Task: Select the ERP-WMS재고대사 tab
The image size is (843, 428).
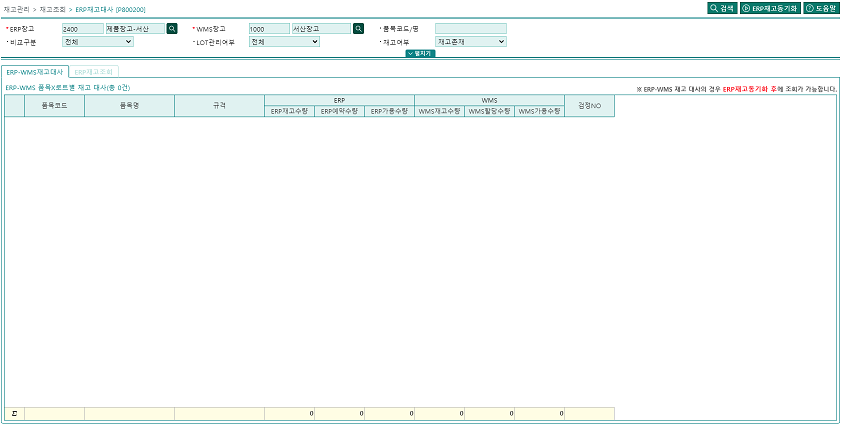Action: pos(35,72)
